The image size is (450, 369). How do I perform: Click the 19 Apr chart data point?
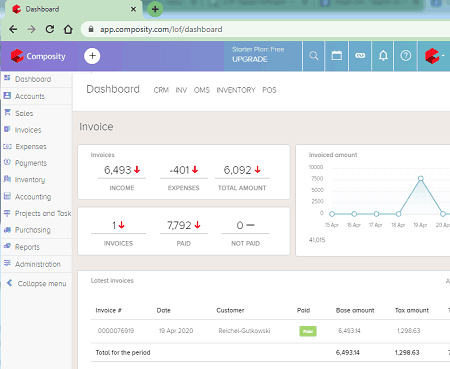[421, 178]
